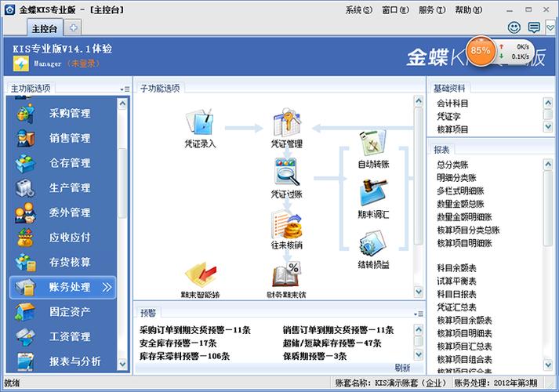Screen dimensions: 559x392
Task: Open the 试算平衡表 report
Action: coord(456,281)
